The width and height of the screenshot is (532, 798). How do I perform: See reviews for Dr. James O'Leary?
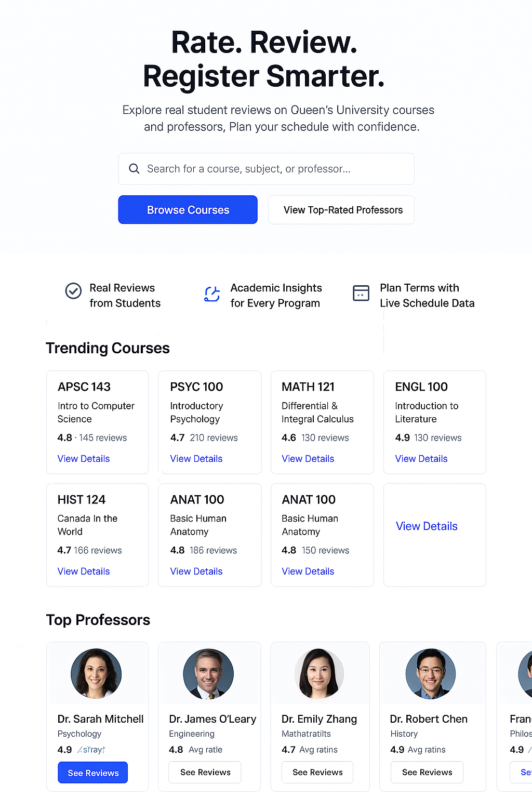tap(205, 772)
